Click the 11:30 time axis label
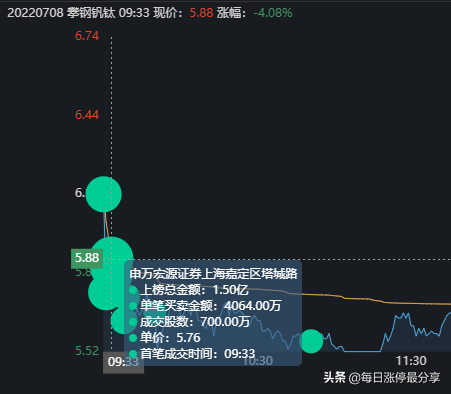The image size is (451, 394). [411, 361]
